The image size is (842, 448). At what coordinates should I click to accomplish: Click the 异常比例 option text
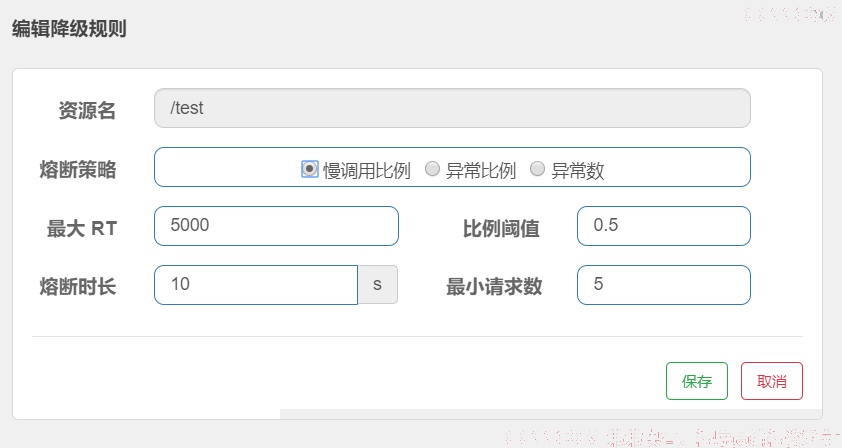point(481,171)
